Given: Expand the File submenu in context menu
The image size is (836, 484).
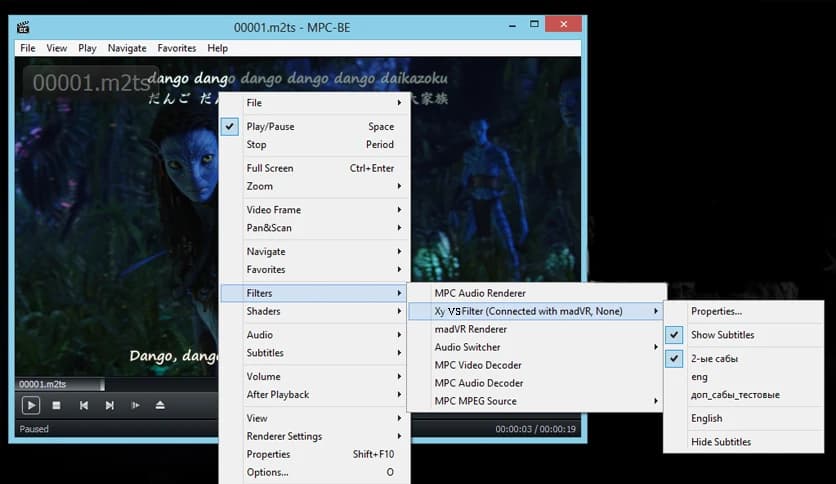Looking at the screenshot, I should point(315,103).
